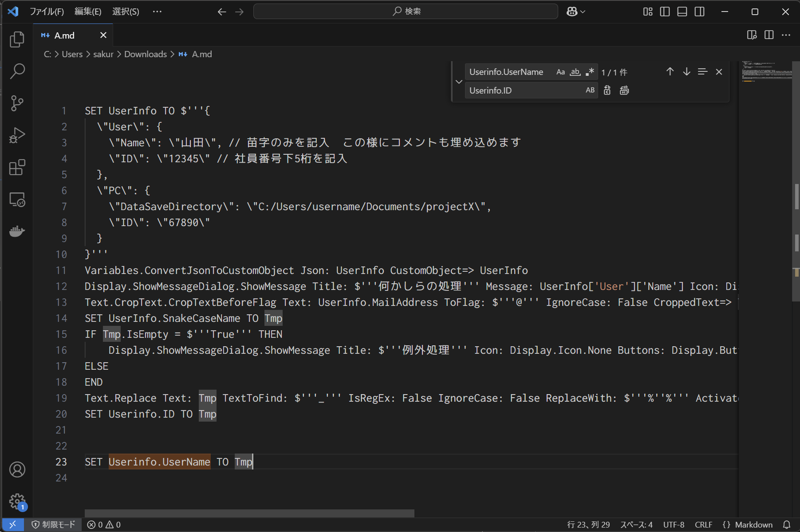Open the Source Control view
The image size is (800, 532).
tap(17, 103)
